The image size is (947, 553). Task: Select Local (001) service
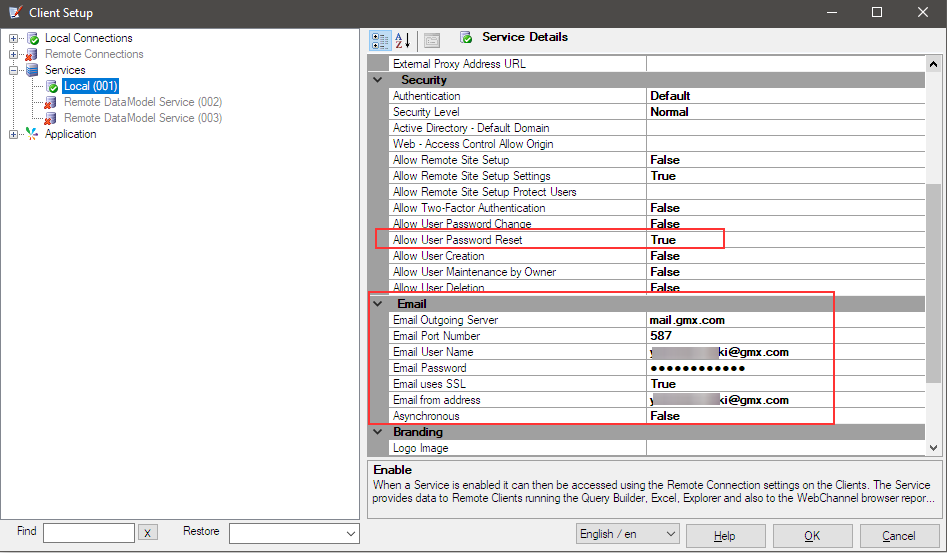pyautogui.click(x=91, y=86)
